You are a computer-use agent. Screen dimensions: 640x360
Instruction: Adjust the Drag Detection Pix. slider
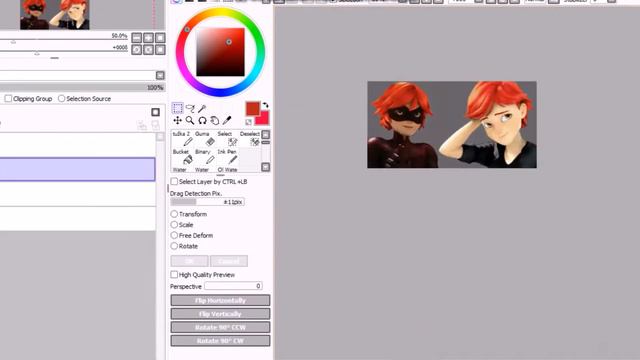pos(207,202)
